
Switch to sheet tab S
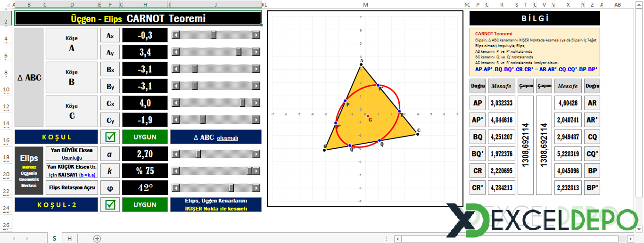point(54,238)
